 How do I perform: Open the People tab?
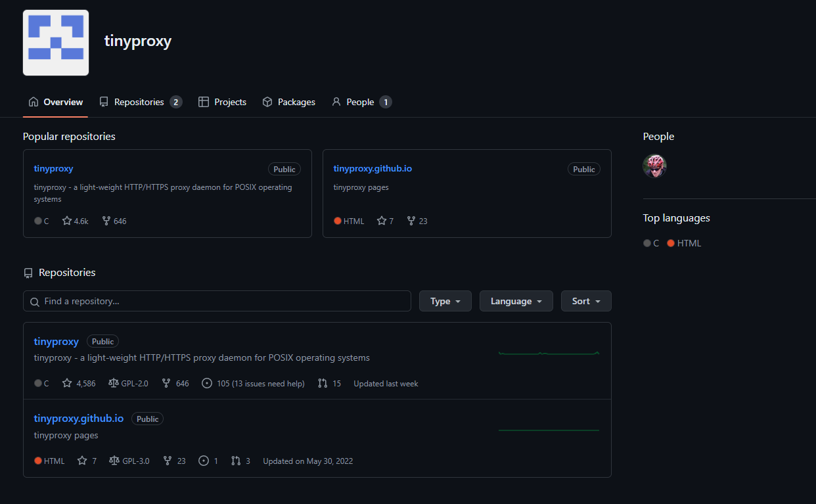pyautogui.click(x=361, y=102)
